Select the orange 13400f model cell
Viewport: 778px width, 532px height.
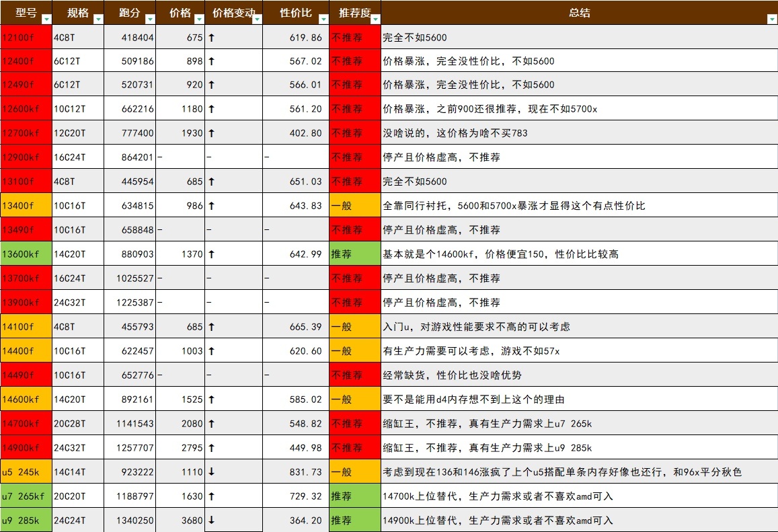click(26, 206)
